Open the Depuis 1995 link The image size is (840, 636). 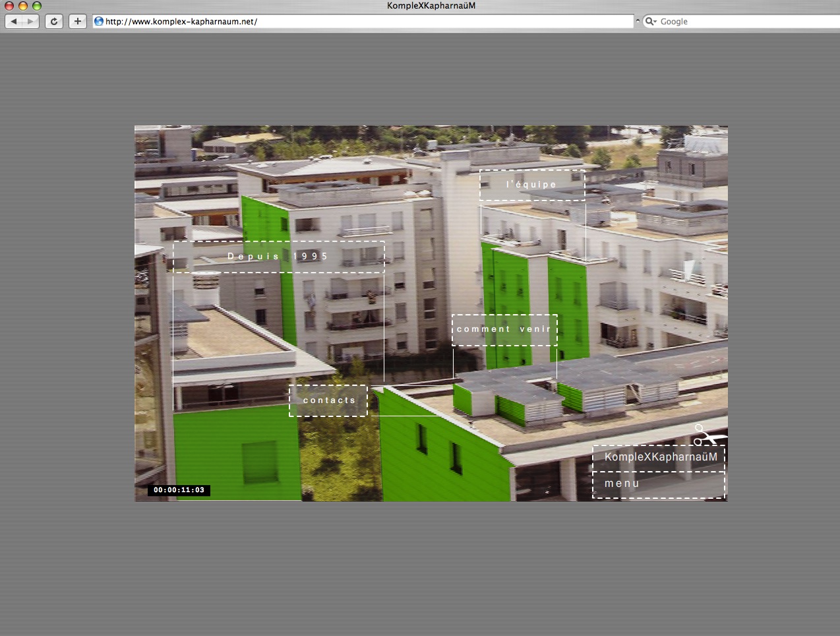pos(279,257)
